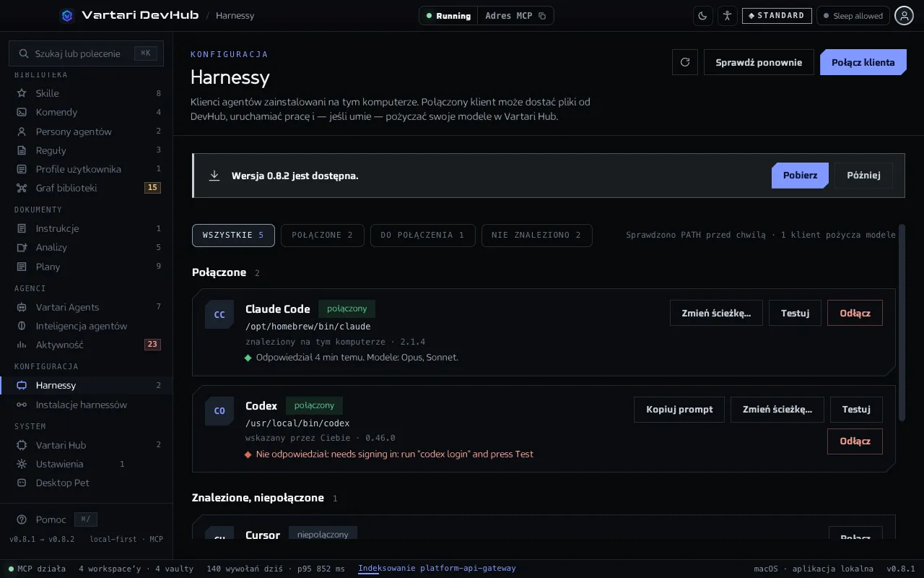Click the /opt/homebrew/bin/claude path text

308,327
